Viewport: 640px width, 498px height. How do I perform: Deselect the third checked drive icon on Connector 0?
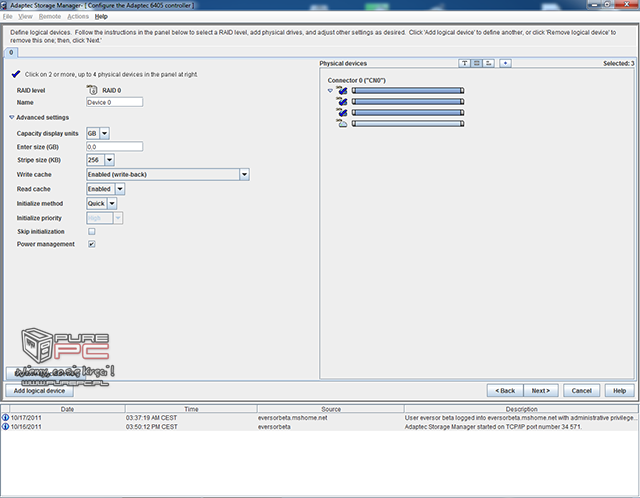(x=342, y=112)
